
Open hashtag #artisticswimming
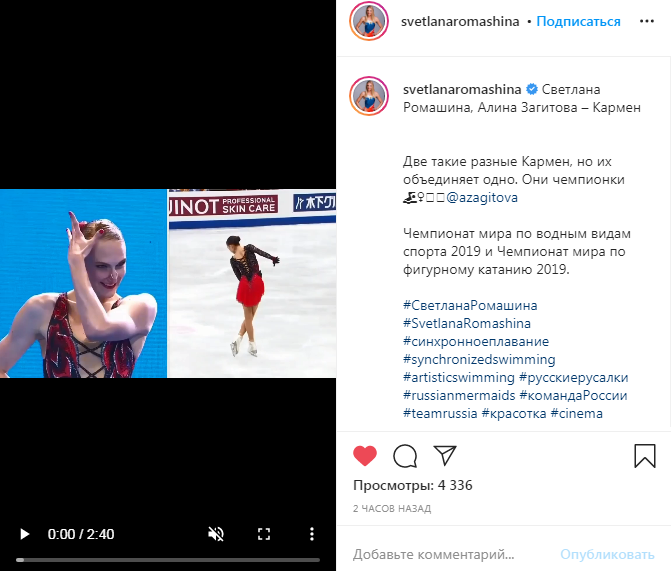tap(459, 378)
